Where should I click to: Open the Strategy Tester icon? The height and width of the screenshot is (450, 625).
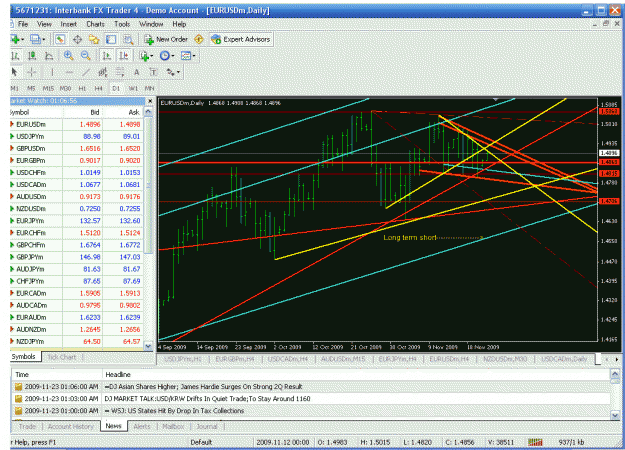tap(128, 39)
